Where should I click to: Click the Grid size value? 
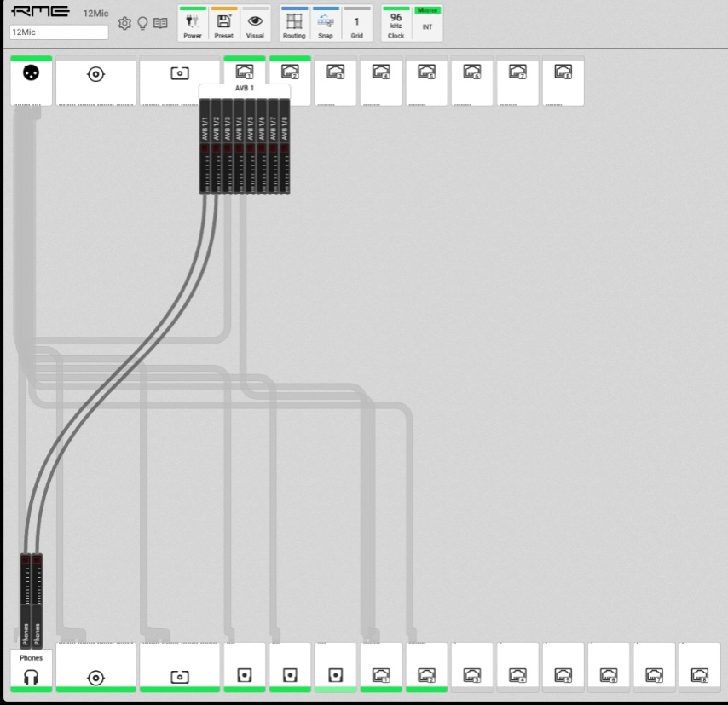point(356,25)
